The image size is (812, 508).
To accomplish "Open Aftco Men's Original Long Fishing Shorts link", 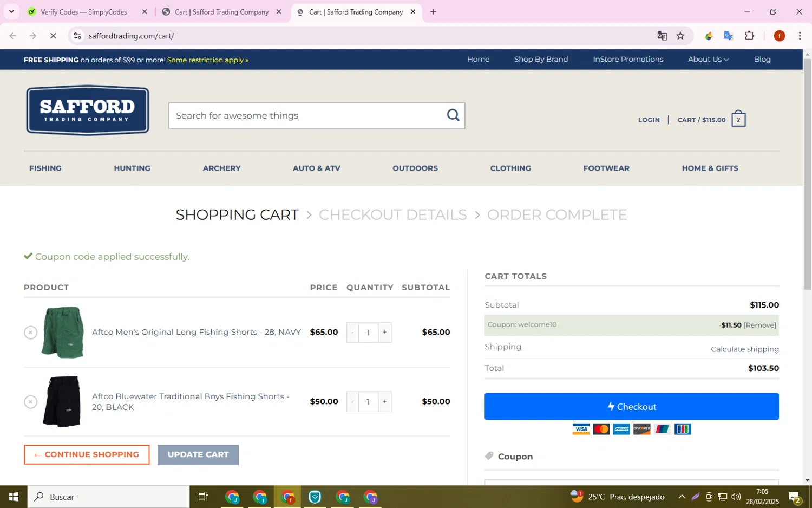I will [197, 332].
